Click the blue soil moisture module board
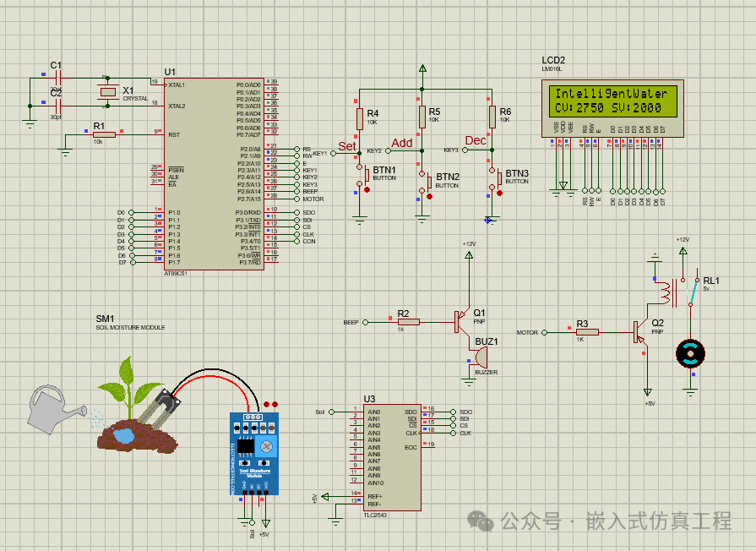This screenshot has width=756, height=551. point(254,453)
